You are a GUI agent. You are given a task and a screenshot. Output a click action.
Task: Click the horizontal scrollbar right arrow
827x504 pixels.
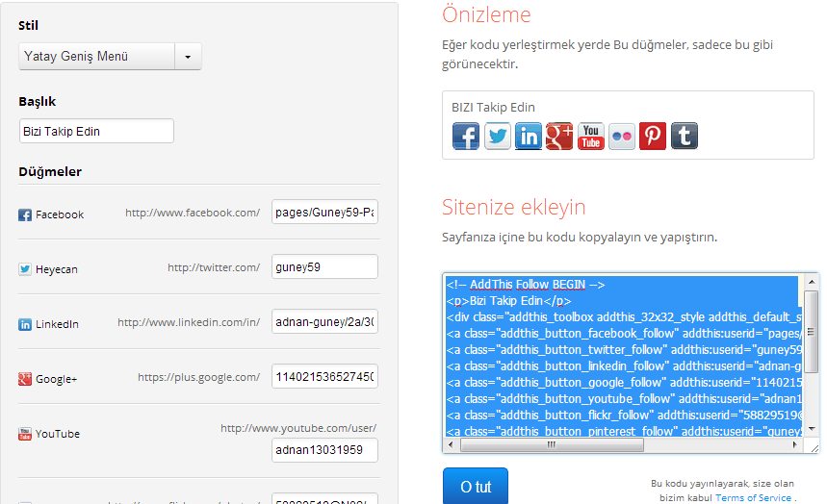(x=795, y=445)
